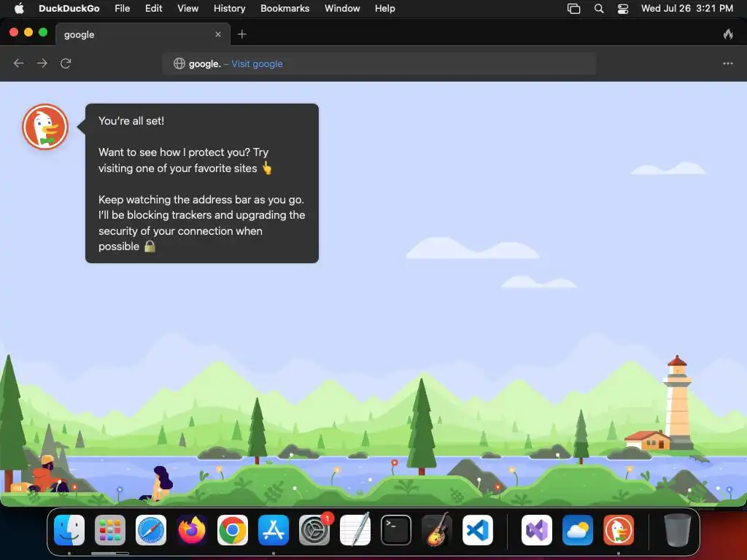Click the DuckDuckGo icon in the Dock
747x560 pixels.
pos(619,530)
